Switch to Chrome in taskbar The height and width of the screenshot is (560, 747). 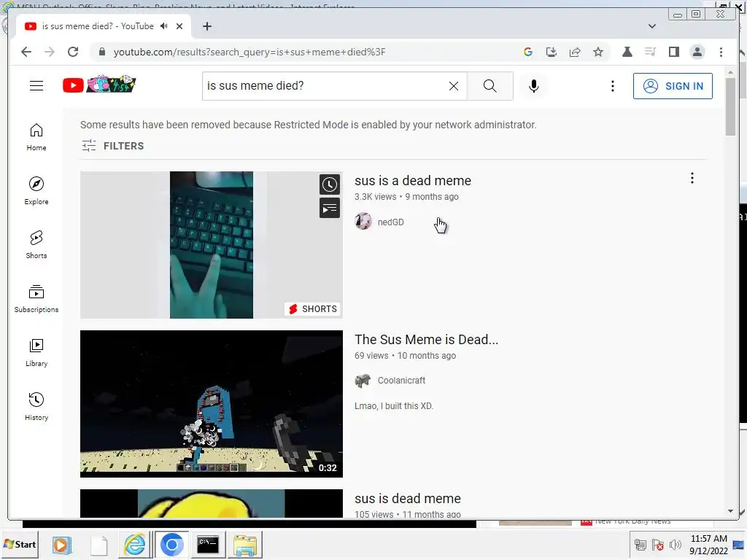[x=172, y=544]
